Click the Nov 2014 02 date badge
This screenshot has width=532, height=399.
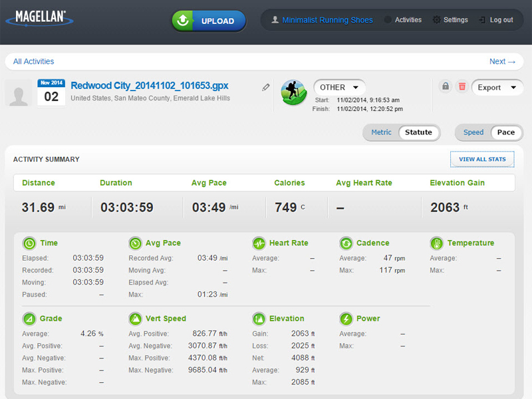point(51,93)
